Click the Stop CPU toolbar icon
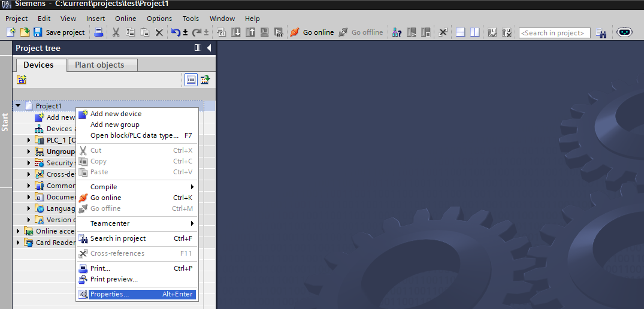 point(425,32)
